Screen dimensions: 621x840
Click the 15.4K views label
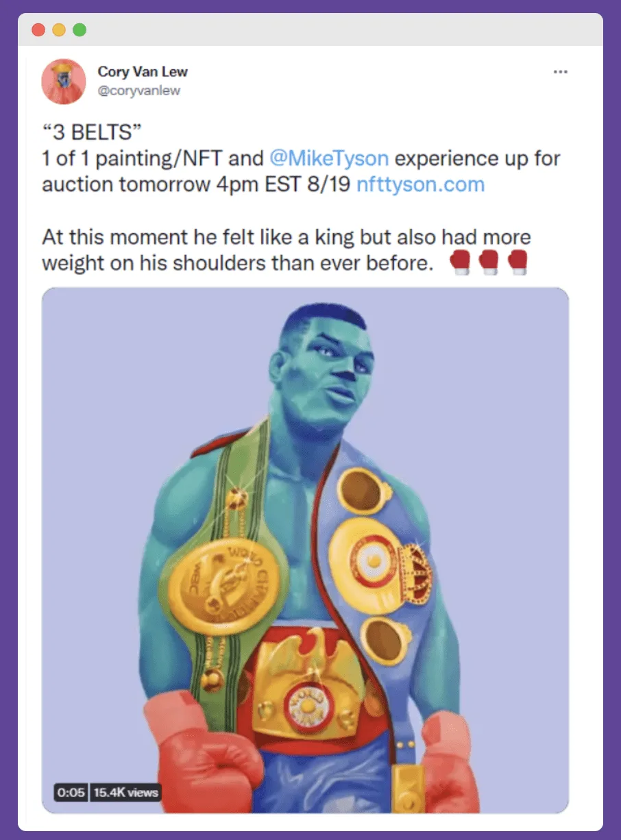(x=126, y=793)
